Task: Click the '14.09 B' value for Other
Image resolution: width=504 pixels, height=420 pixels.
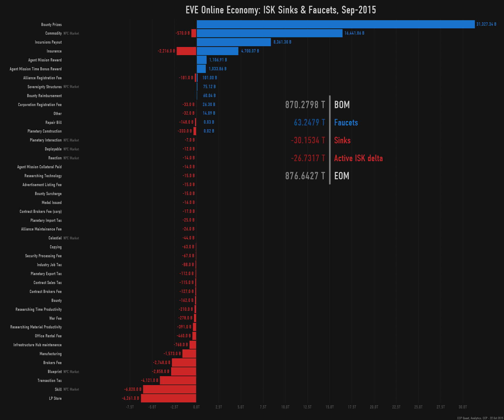Action: click(x=209, y=113)
